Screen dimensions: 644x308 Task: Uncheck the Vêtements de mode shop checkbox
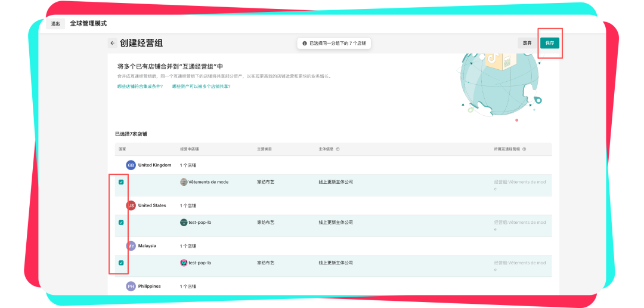pyautogui.click(x=121, y=182)
